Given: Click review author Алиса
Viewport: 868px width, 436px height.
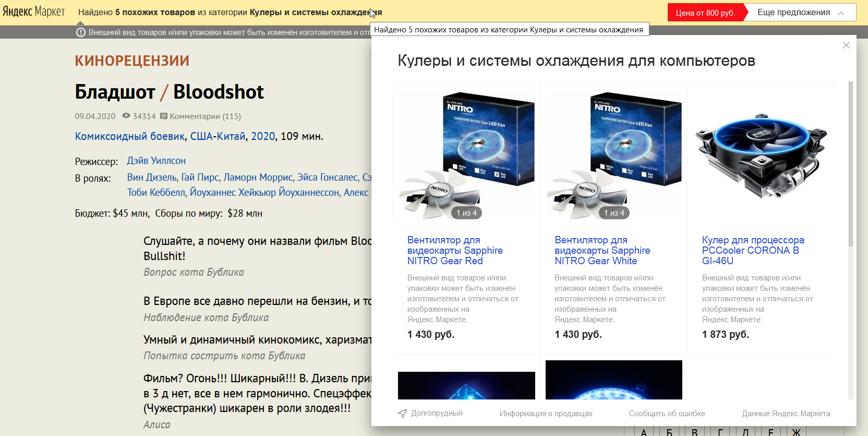Looking at the screenshot, I should [156, 425].
